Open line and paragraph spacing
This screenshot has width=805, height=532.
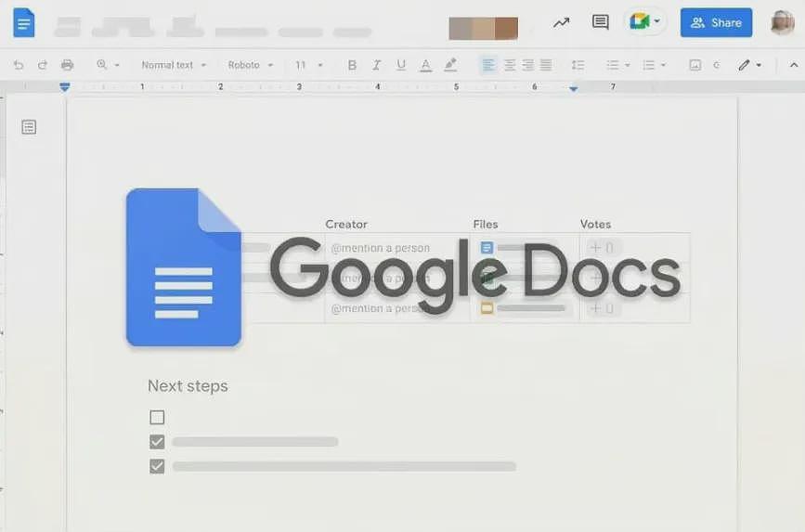coord(578,65)
